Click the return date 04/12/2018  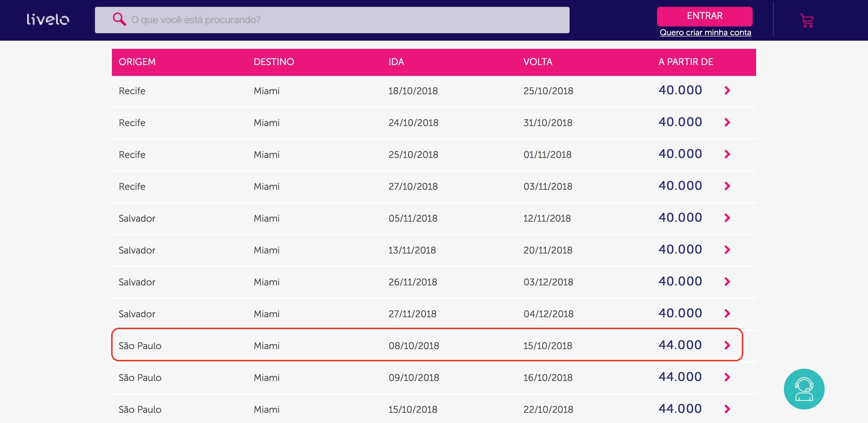[x=549, y=314]
